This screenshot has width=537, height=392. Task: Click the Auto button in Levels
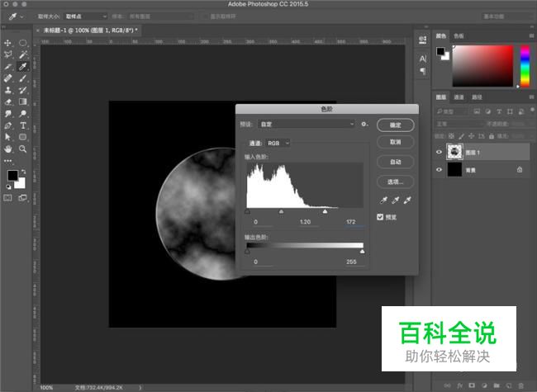pyautogui.click(x=396, y=162)
